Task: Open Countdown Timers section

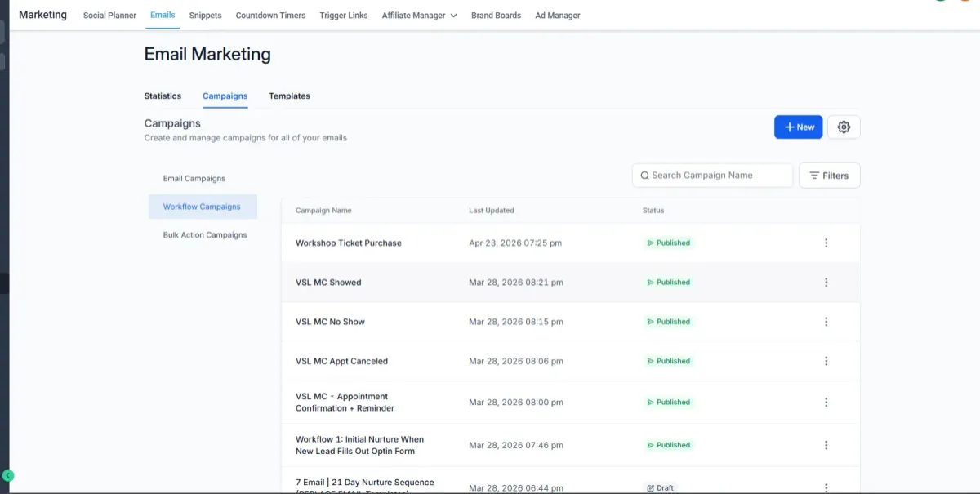Action: point(270,16)
